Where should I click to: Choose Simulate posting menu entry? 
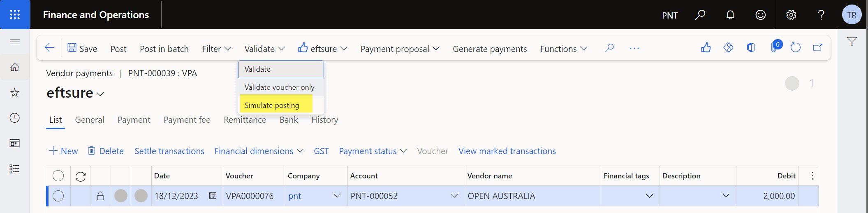272,105
